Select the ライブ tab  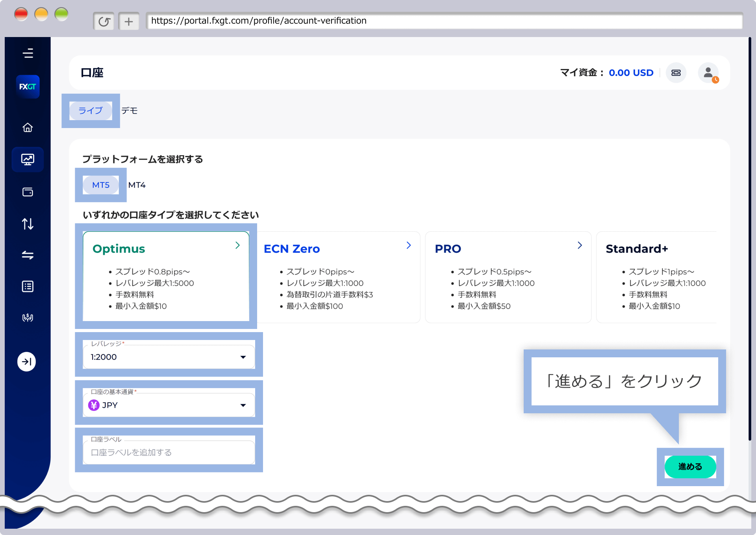coord(91,111)
